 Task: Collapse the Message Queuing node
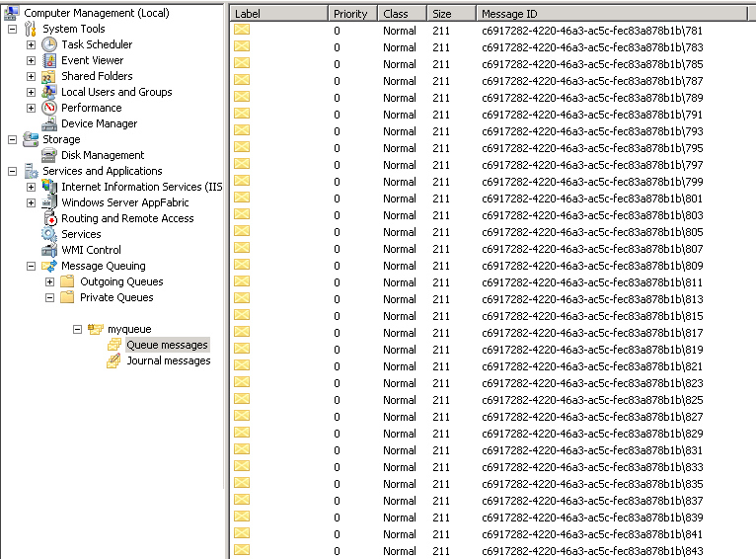31,266
